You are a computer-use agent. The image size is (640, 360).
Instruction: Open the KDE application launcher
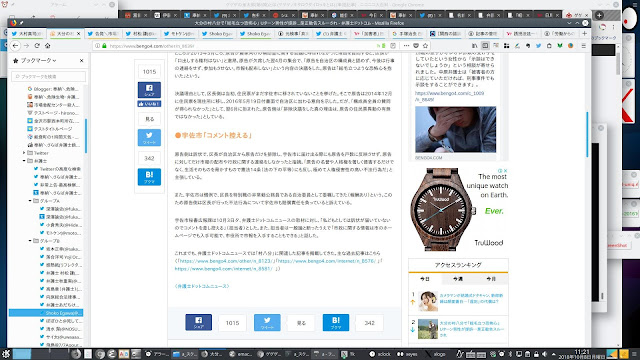(6, 354)
